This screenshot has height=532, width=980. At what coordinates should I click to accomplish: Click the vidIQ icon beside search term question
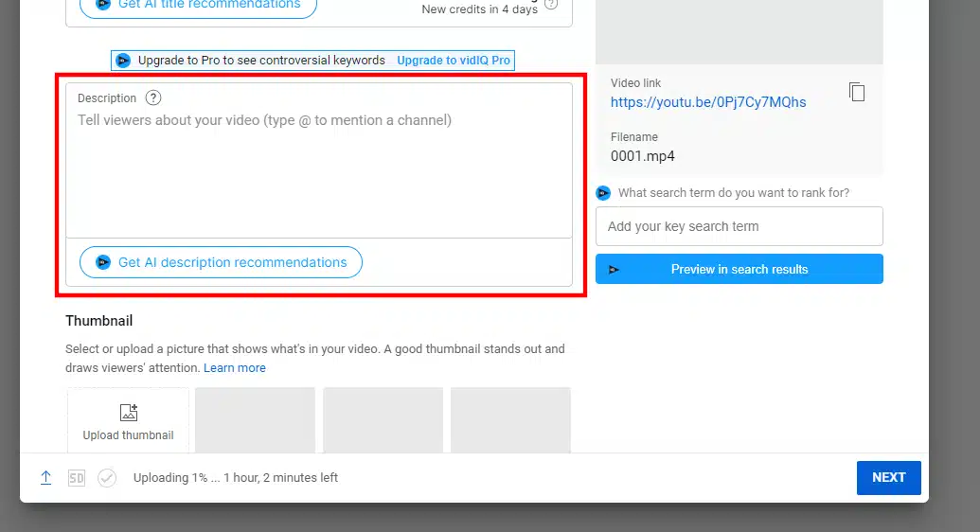603,193
